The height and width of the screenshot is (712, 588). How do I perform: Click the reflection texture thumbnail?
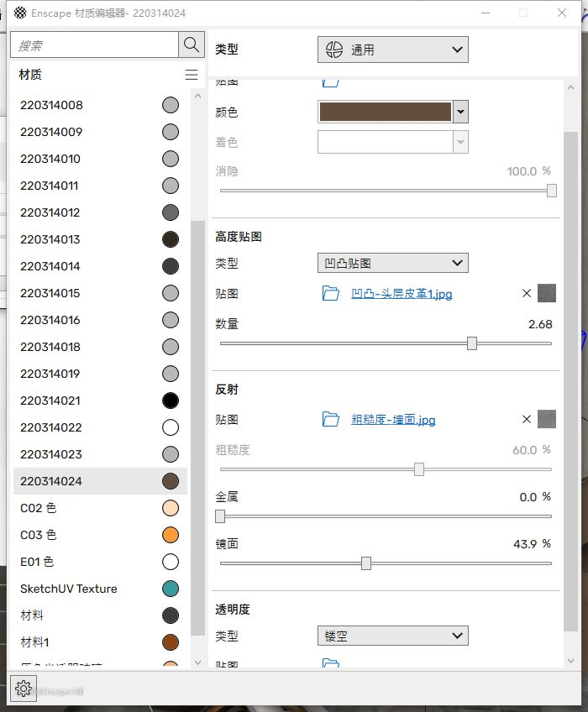547,419
